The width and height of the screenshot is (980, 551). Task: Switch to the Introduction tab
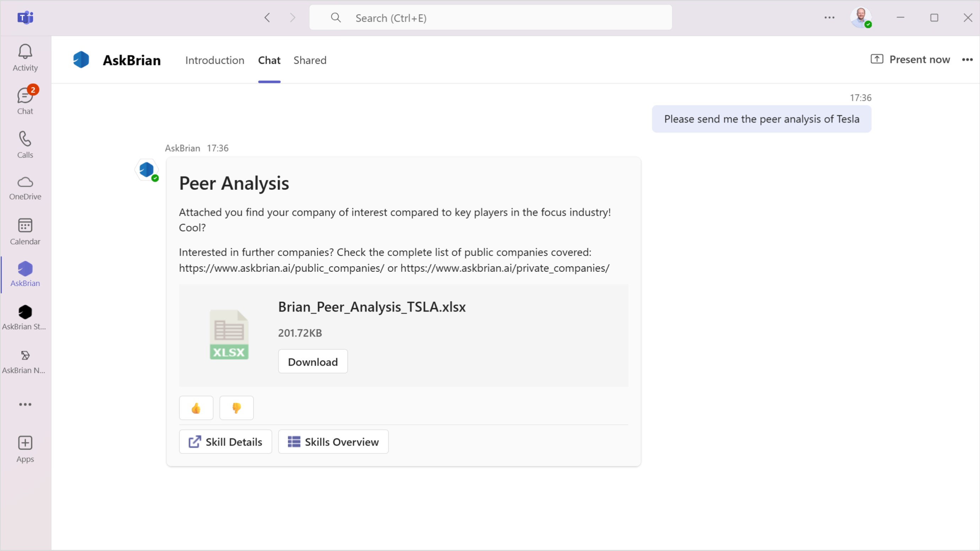[x=214, y=60]
